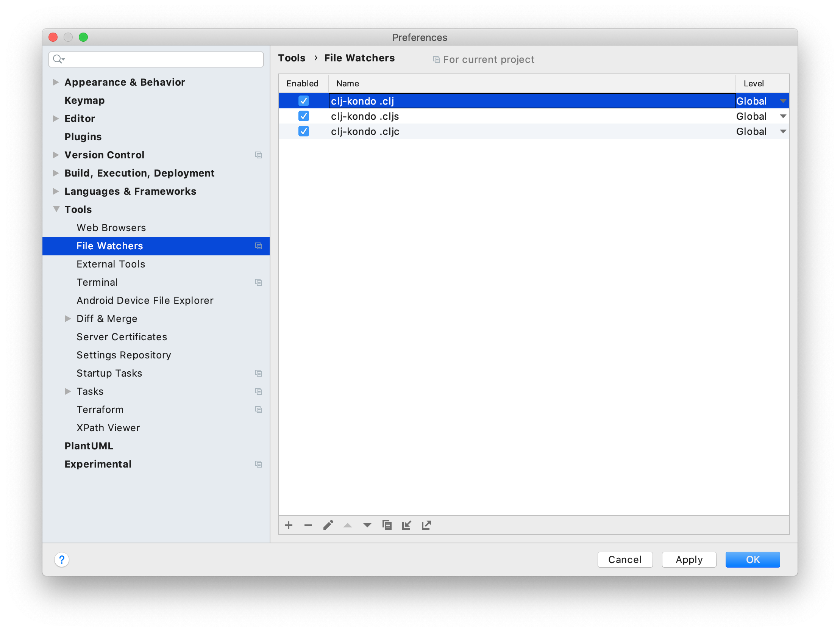Click the Export watchers icon
840x632 pixels.
point(427,525)
